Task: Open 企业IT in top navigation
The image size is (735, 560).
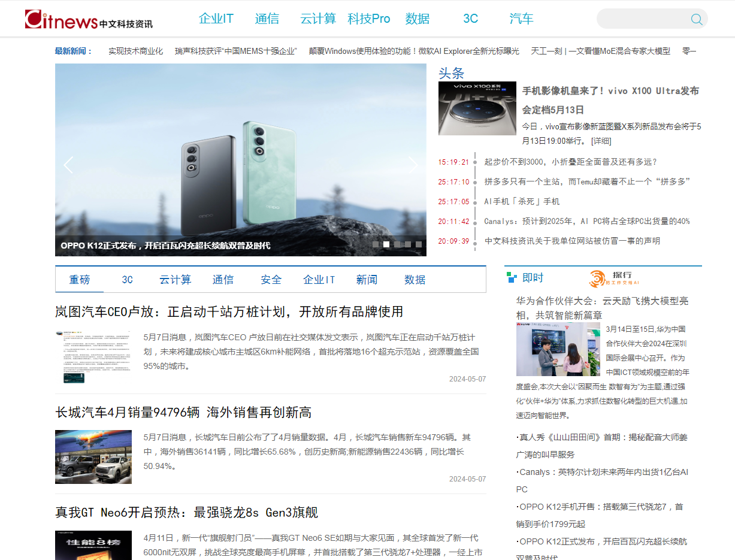Action: [x=216, y=19]
